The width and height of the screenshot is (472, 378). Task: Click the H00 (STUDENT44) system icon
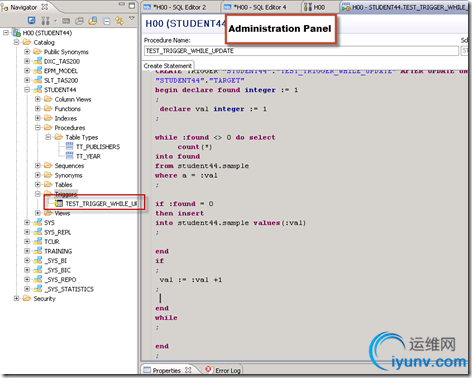[17, 33]
